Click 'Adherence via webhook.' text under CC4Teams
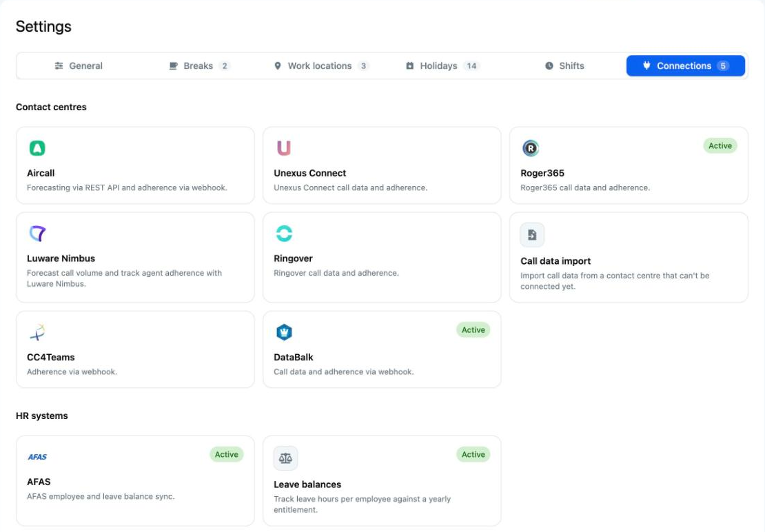765x532 pixels. pyautogui.click(x=72, y=372)
